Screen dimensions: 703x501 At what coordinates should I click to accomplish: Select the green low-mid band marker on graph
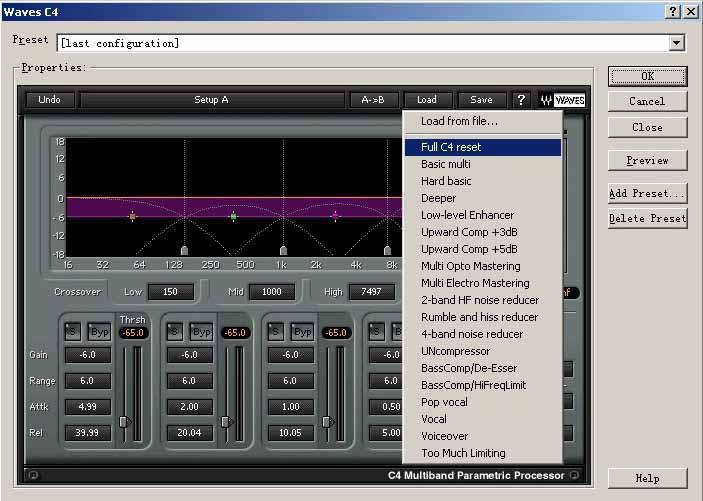coord(233,216)
